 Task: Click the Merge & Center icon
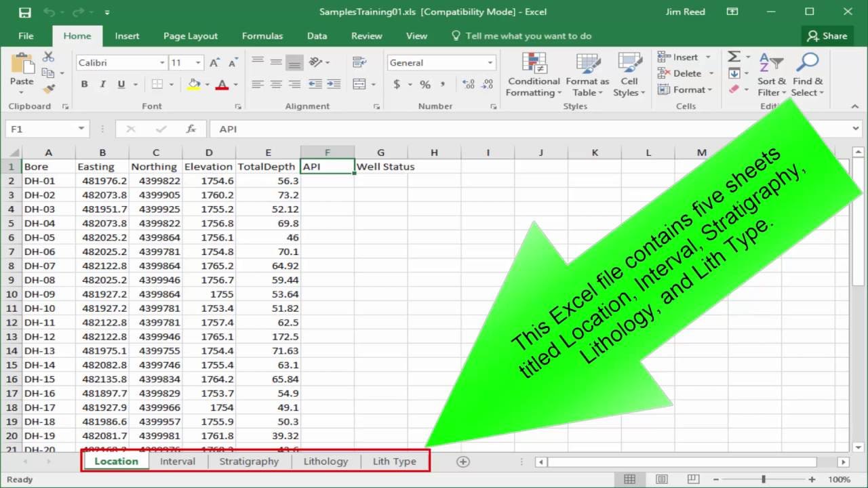[359, 84]
